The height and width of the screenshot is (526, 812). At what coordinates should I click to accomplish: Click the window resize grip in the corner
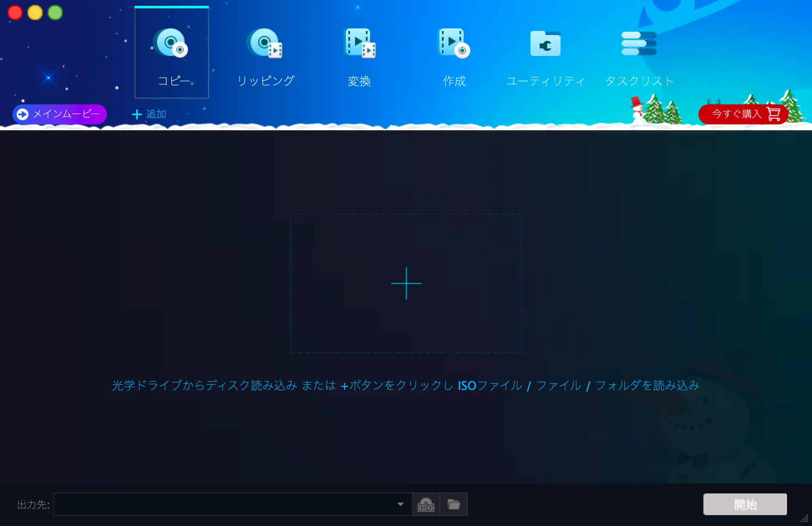click(804, 518)
